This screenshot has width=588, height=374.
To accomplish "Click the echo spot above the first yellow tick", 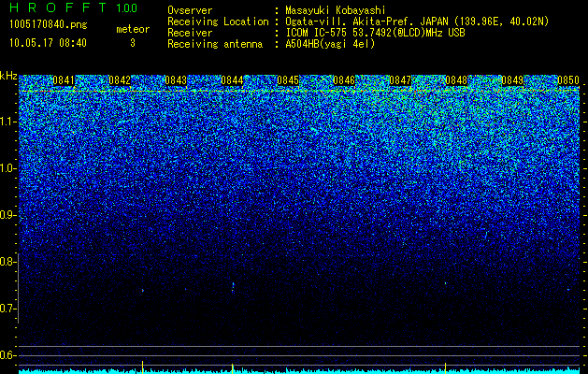I will pyautogui.click(x=142, y=290).
